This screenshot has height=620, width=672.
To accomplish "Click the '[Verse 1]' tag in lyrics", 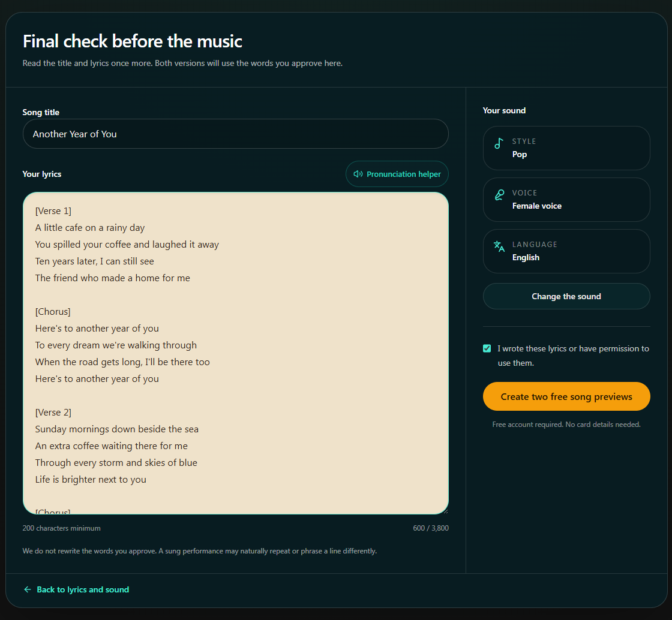I will [53, 211].
